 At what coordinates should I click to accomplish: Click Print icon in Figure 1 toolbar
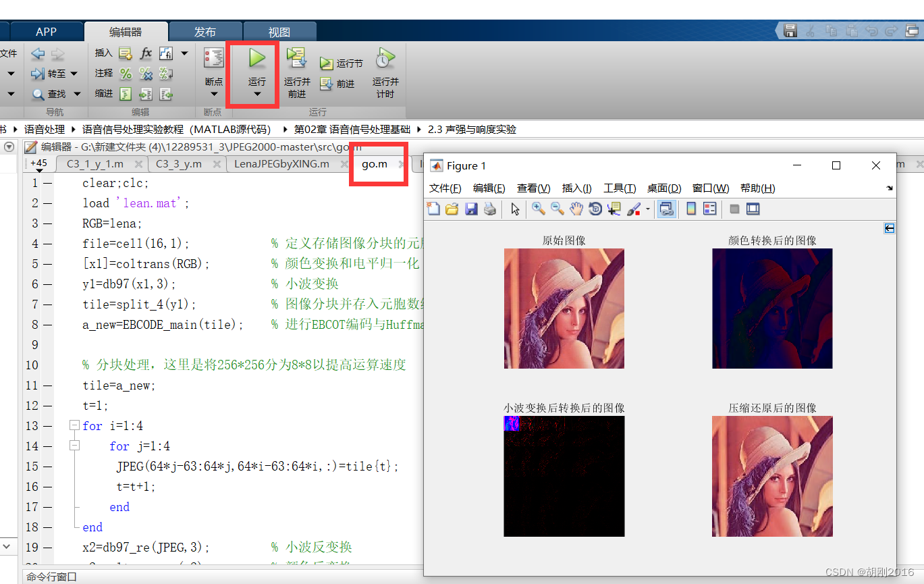[x=490, y=209]
